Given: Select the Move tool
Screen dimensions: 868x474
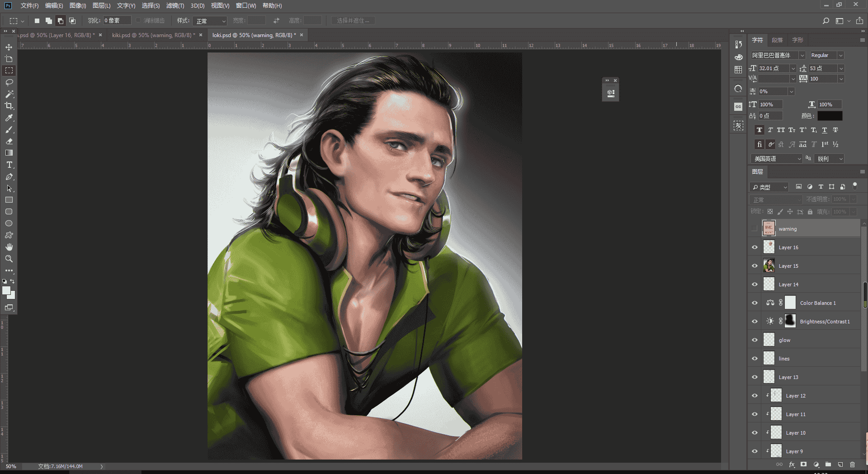Looking at the screenshot, I should (x=9, y=47).
